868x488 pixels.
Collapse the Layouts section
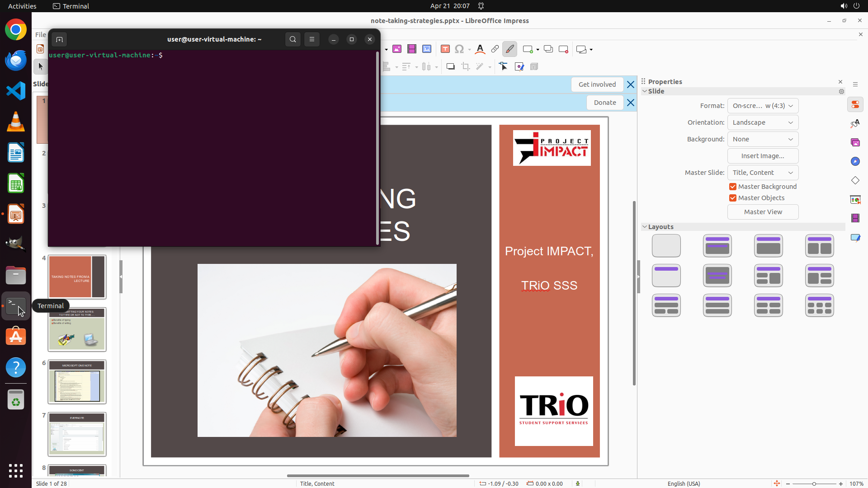pyautogui.click(x=645, y=227)
